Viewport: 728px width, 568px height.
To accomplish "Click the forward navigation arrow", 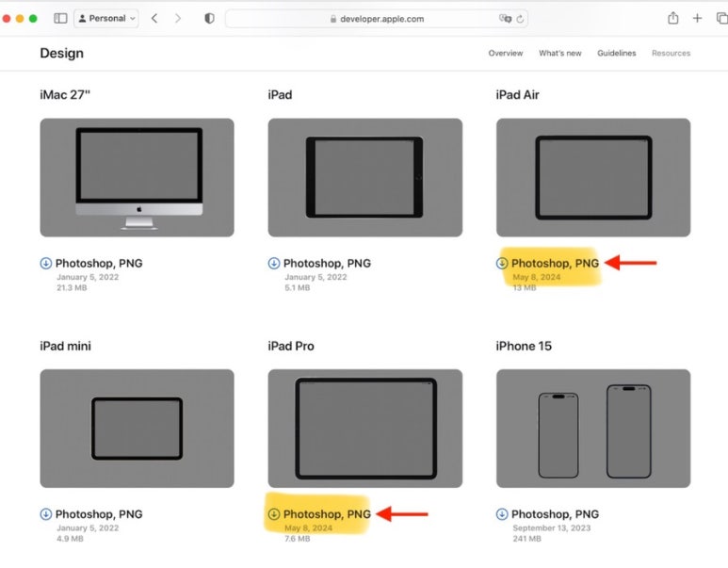I will pyautogui.click(x=178, y=18).
